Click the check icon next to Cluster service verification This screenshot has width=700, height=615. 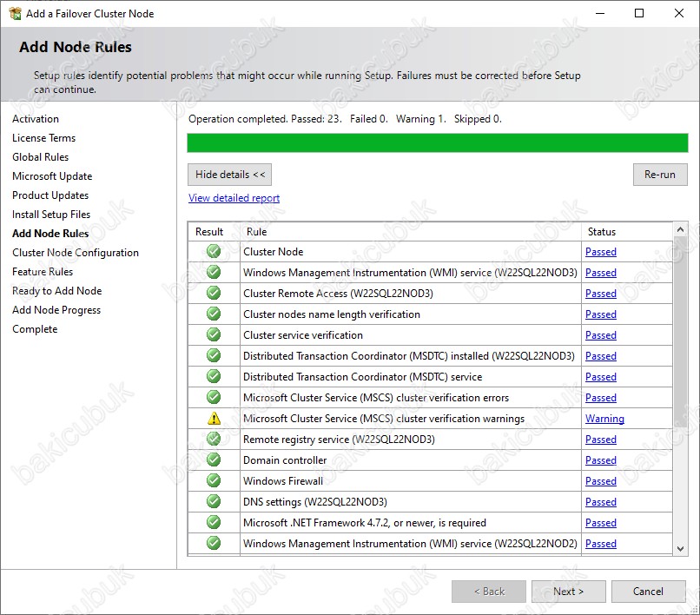pos(214,334)
